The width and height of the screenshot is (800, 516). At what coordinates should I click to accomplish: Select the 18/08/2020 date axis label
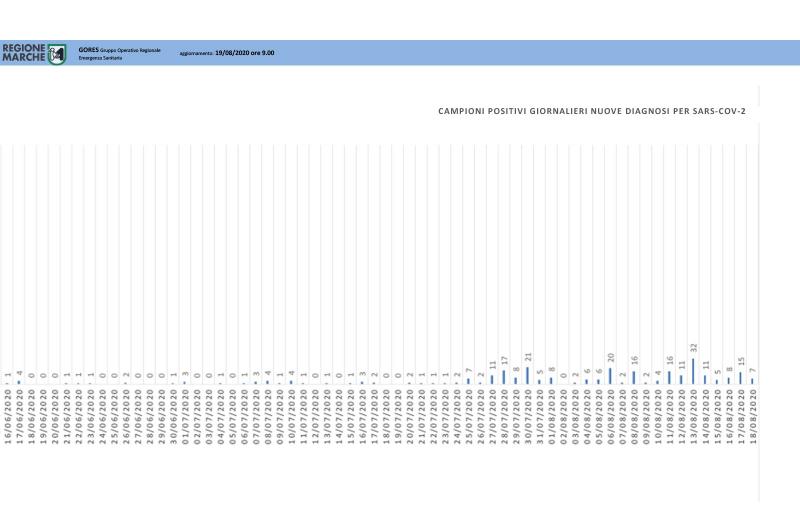(753, 415)
